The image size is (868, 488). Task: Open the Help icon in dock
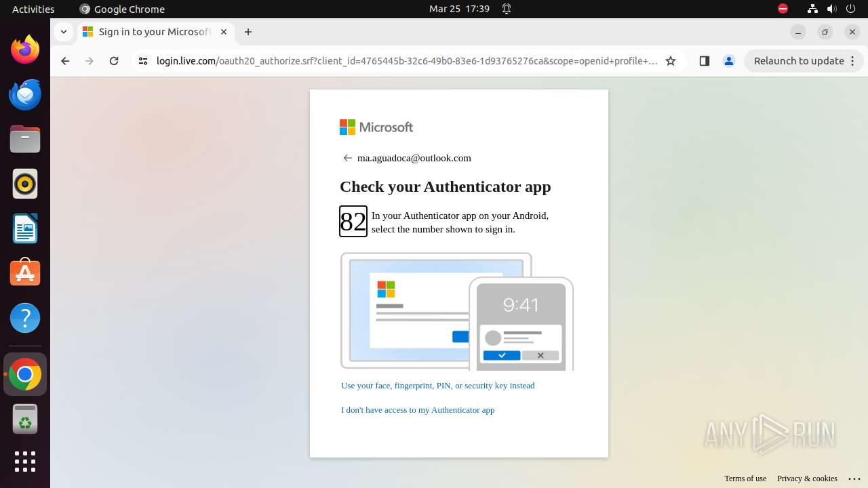[x=25, y=318]
